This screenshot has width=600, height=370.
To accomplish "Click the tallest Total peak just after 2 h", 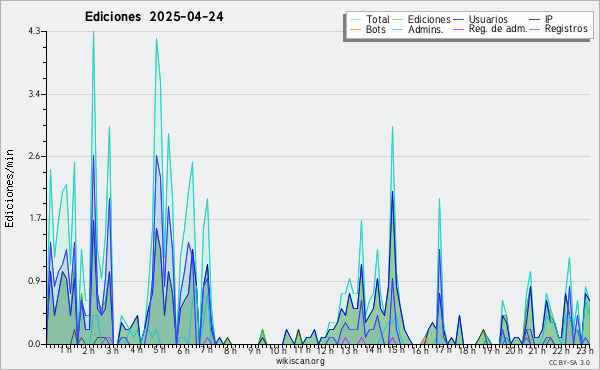I will (93, 32).
